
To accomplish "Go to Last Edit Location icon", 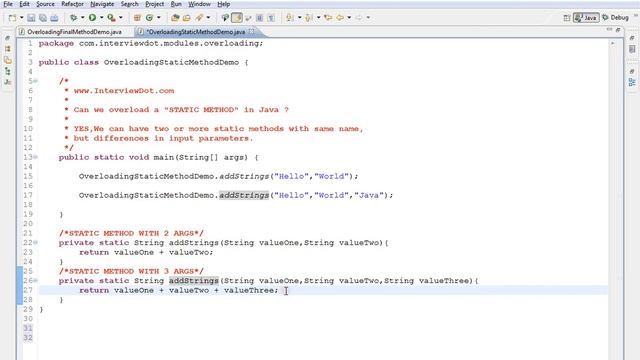I will 328,18.
